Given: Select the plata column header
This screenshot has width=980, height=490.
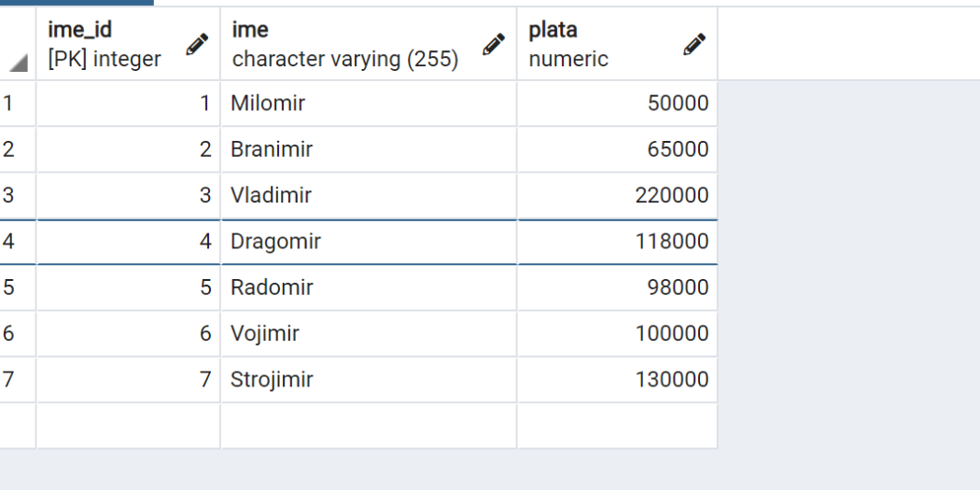Looking at the screenshot, I should click(618, 44).
